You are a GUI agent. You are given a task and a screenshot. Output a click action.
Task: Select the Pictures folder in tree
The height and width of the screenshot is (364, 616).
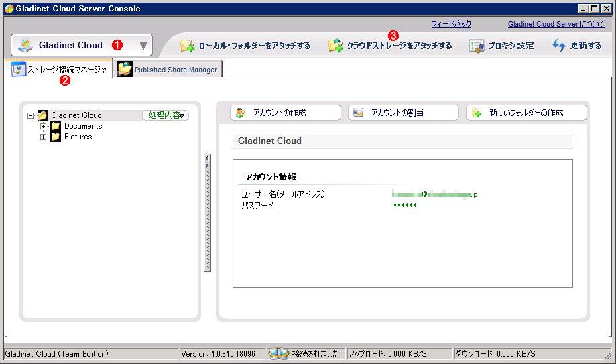78,137
